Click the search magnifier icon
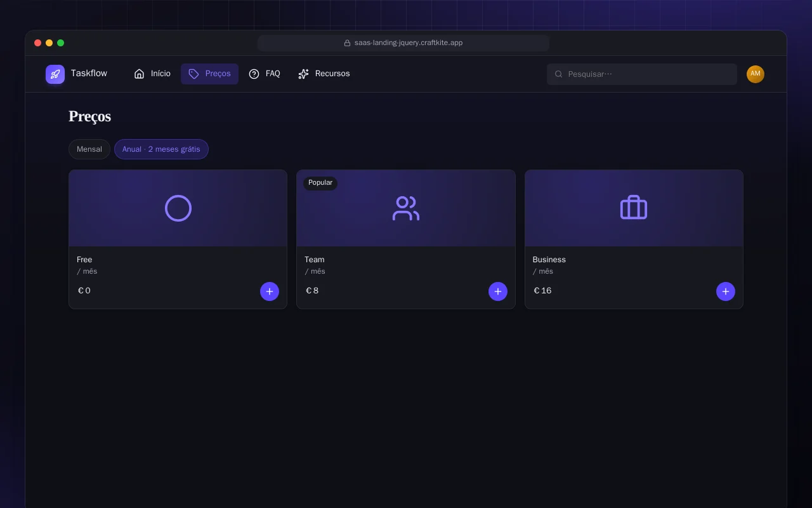The width and height of the screenshot is (812, 508). point(559,74)
